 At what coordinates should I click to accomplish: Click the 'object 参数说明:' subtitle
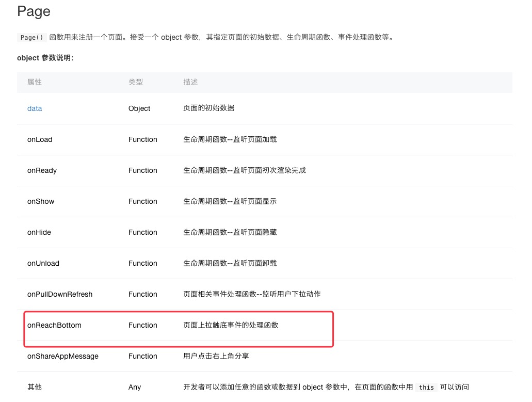45,58
